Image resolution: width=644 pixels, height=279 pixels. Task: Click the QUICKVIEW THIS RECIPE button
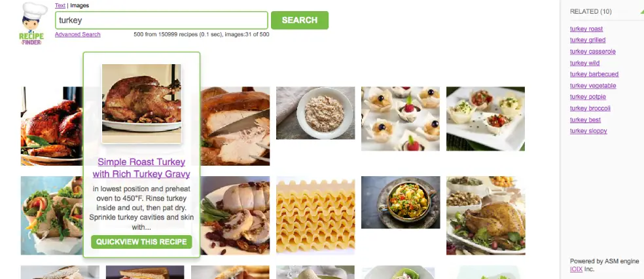pyautogui.click(x=142, y=242)
